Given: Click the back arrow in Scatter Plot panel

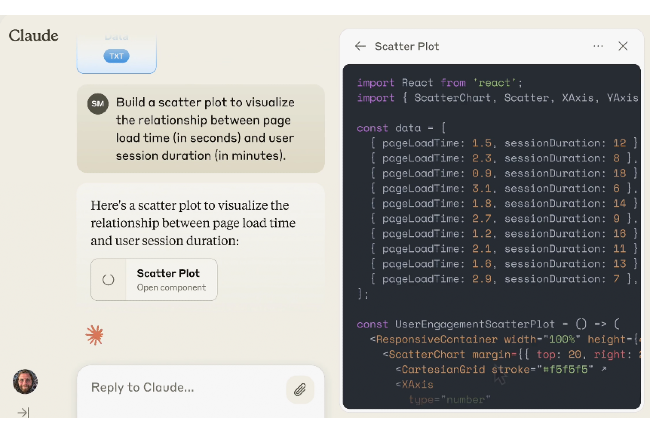Looking at the screenshot, I should [x=360, y=46].
